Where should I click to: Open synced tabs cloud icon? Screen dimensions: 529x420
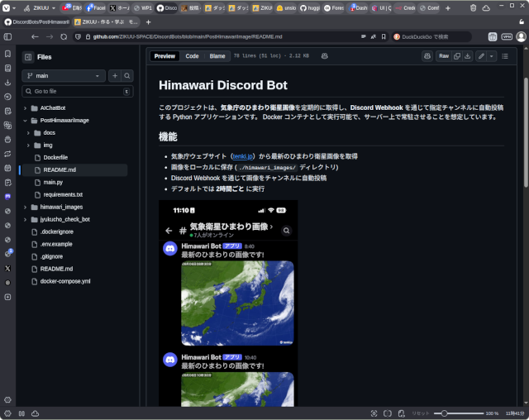(x=486, y=8)
